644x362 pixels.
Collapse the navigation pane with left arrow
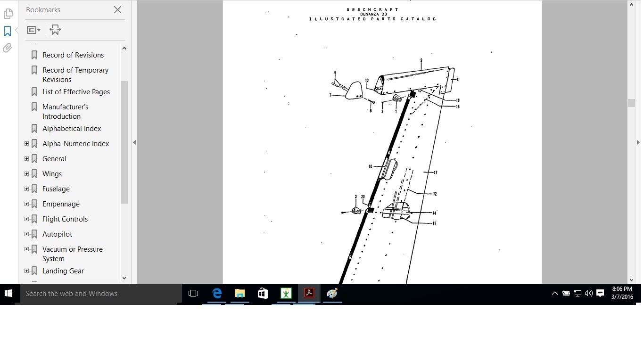[x=134, y=142]
